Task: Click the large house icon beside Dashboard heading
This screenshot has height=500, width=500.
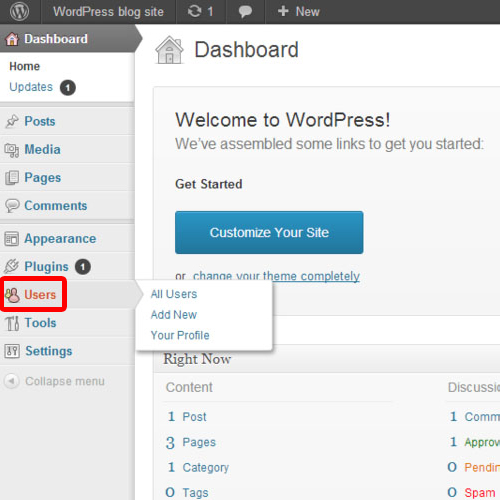Action: [x=169, y=50]
